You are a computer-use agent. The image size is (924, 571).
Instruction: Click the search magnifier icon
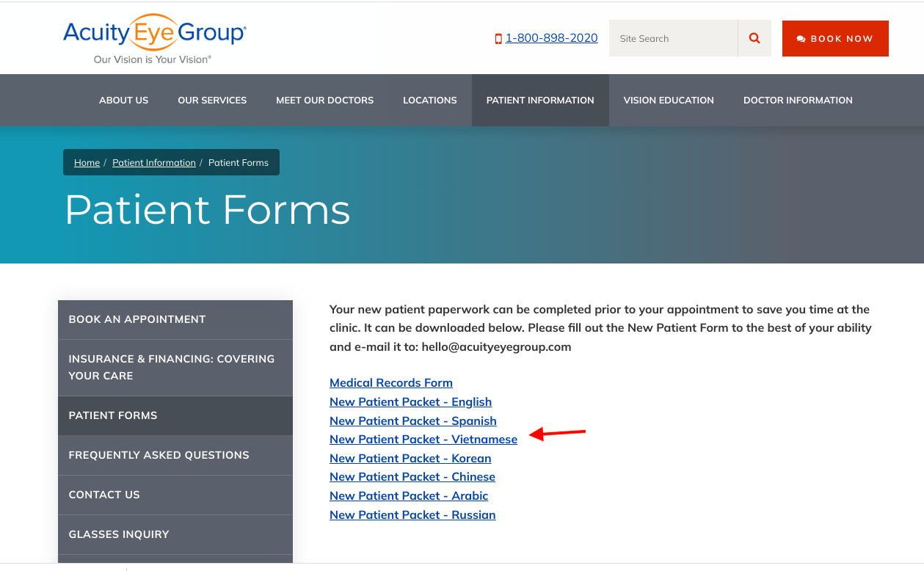[x=754, y=38]
